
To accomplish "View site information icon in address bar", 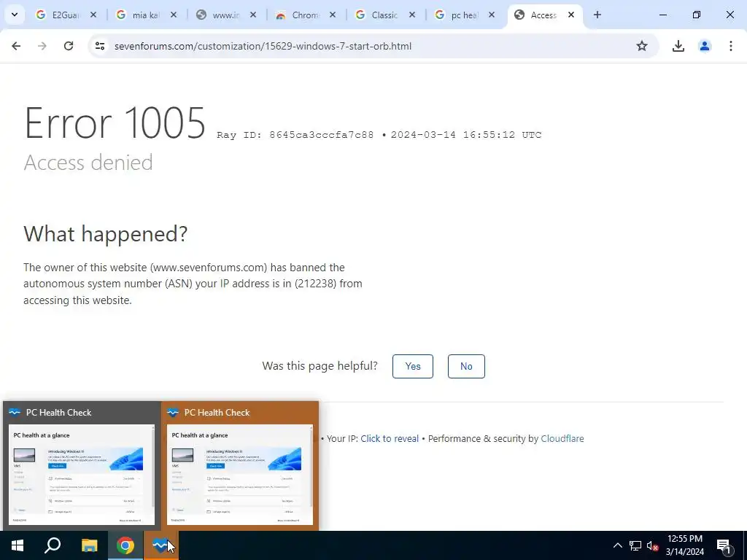I will point(99,46).
